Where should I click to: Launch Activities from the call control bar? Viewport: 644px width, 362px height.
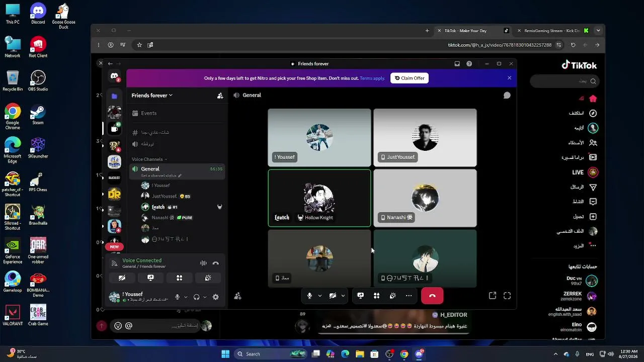click(376, 296)
